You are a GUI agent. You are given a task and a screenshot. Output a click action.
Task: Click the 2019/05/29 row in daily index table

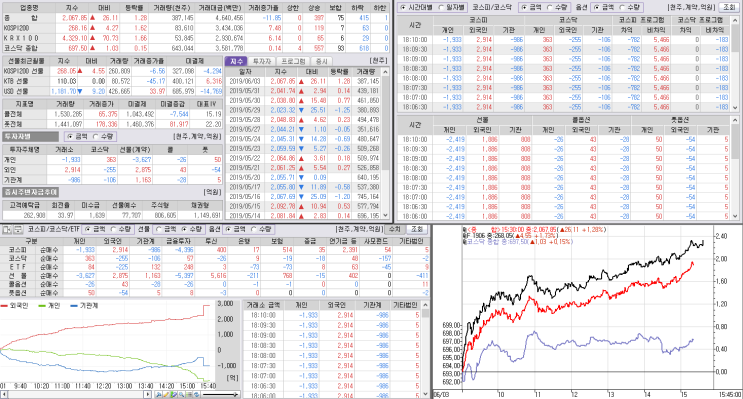303,110
